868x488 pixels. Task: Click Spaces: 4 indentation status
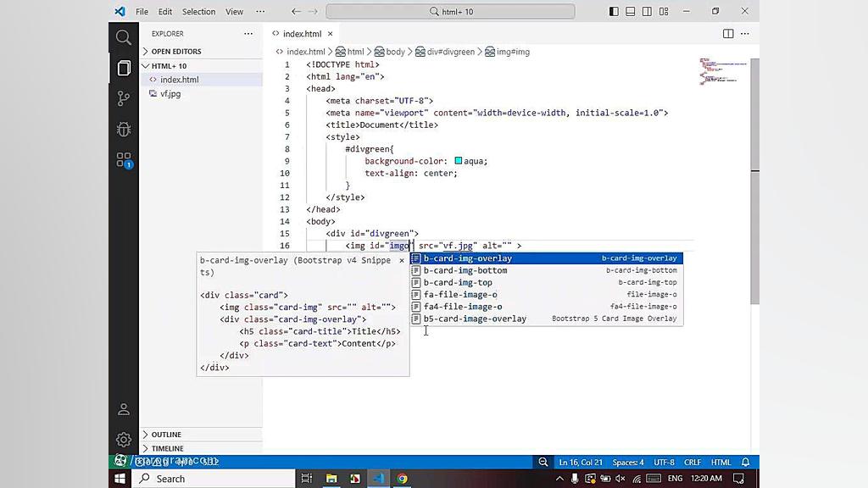(628, 462)
